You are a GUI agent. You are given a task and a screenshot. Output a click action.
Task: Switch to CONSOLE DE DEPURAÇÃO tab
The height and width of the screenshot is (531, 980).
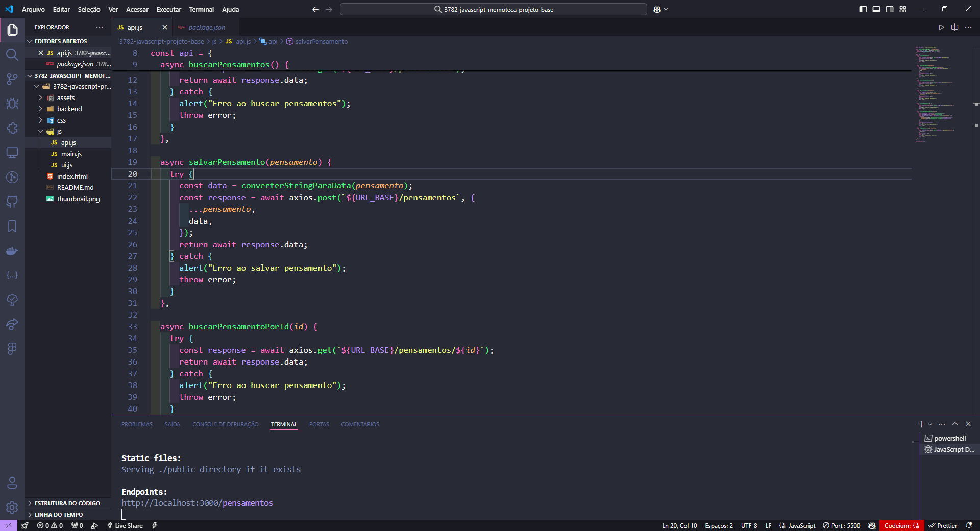click(x=225, y=424)
